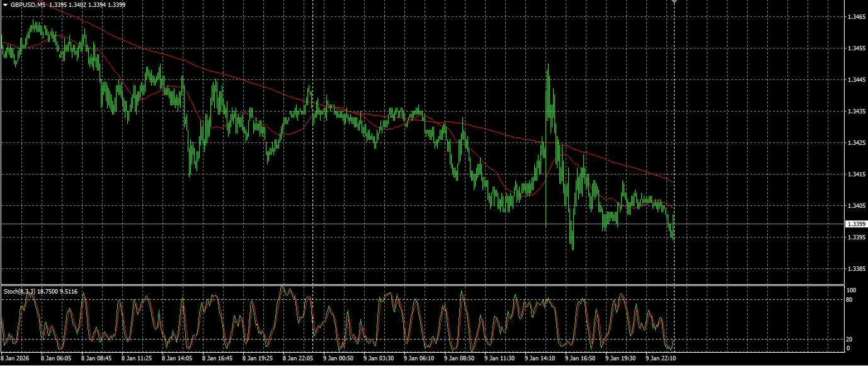Click the 1.3385 price scale label
The height and width of the screenshot is (366, 868).
point(856,269)
